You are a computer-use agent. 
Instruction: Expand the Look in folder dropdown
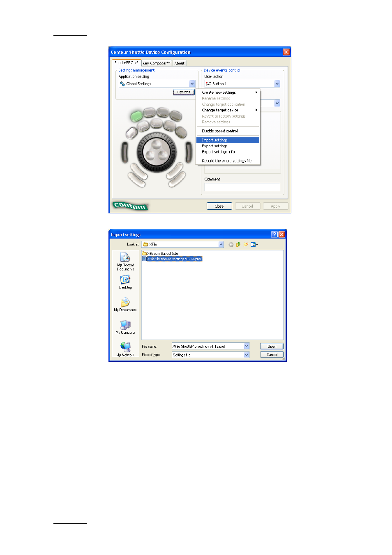[221, 245]
